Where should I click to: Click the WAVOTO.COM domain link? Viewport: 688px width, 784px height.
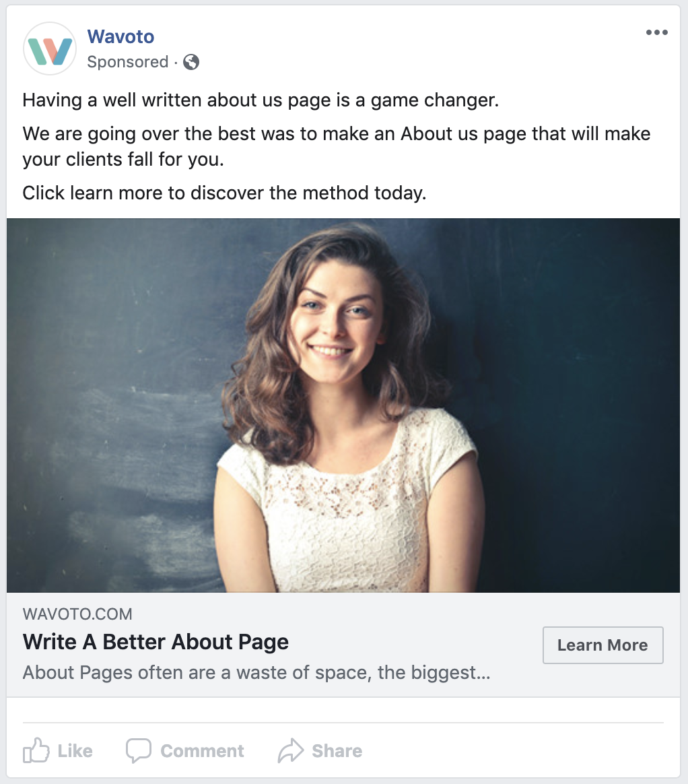coord(77,614)
